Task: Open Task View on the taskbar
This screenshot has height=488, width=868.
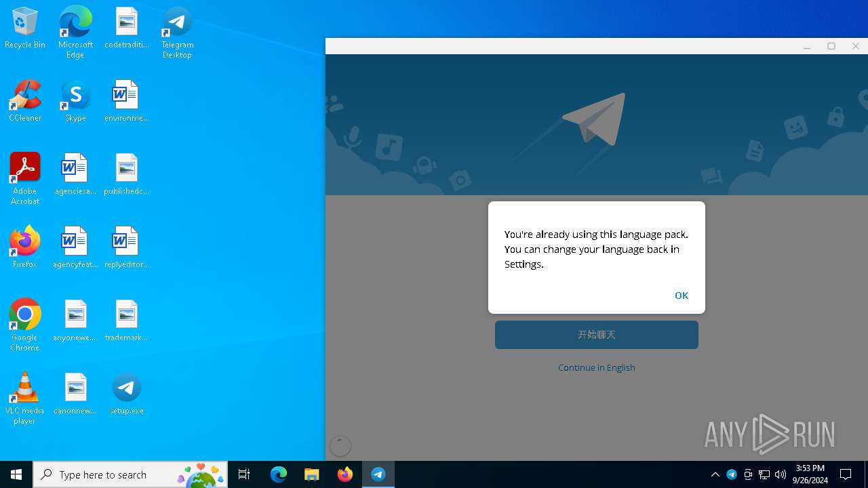Action: click(x=244, y=474)
